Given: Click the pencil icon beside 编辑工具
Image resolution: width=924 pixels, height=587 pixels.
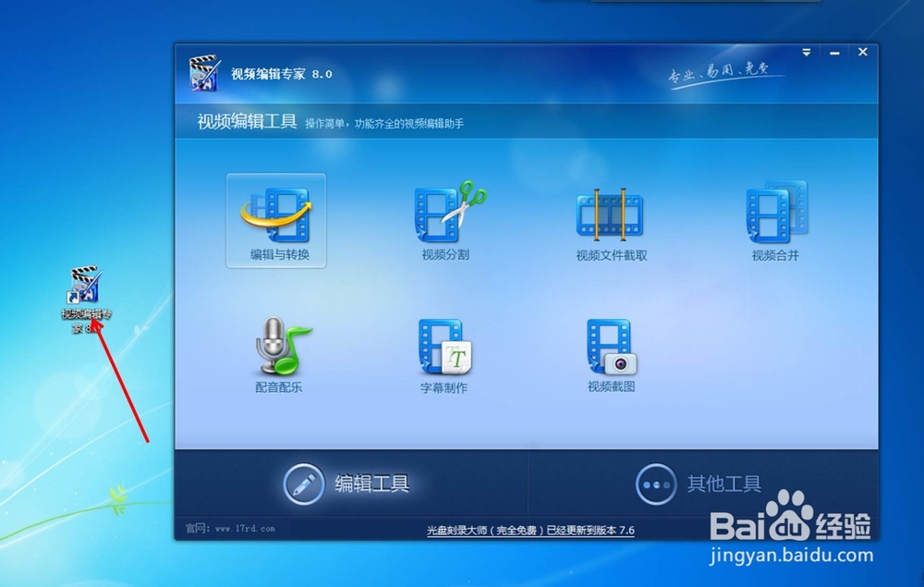Looking at the screenshot, I should point(304,483).
